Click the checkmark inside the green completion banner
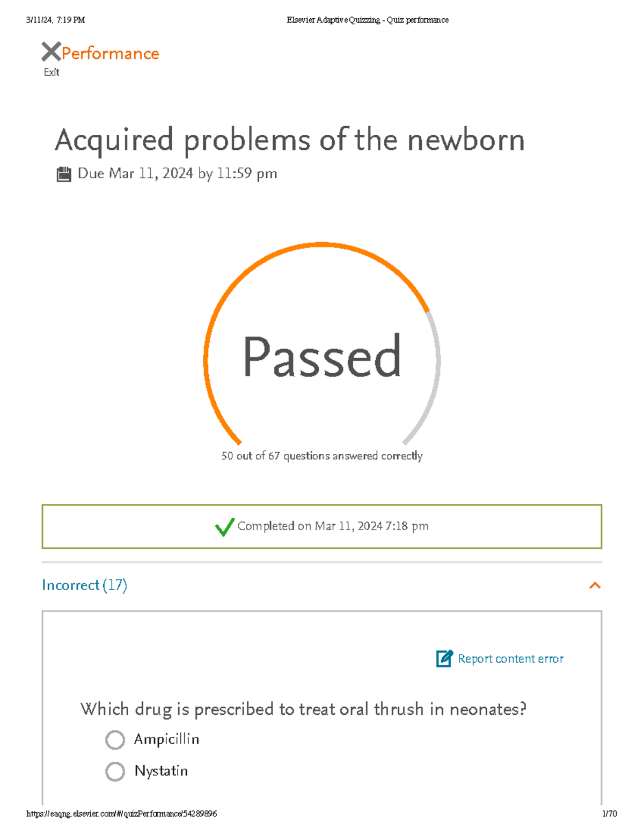Screen dimensions: 644x834 [x=225, y=526]
